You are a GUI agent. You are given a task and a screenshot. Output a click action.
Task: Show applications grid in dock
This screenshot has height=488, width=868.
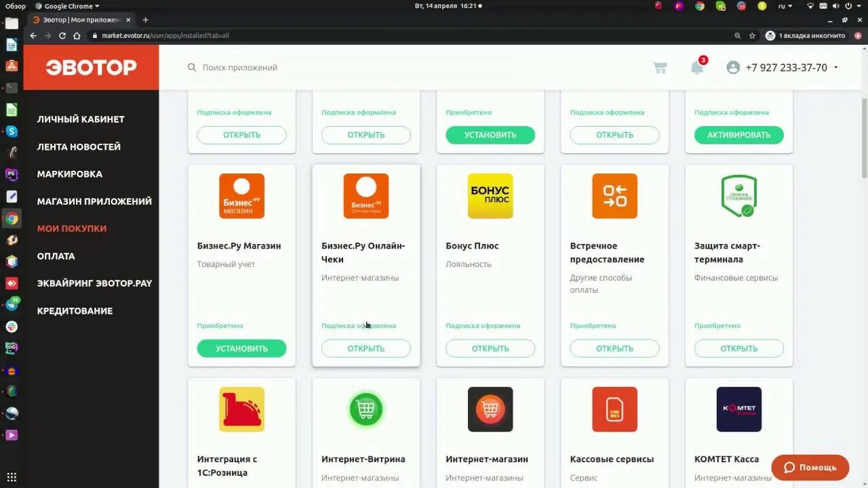[x=12, y=477]
